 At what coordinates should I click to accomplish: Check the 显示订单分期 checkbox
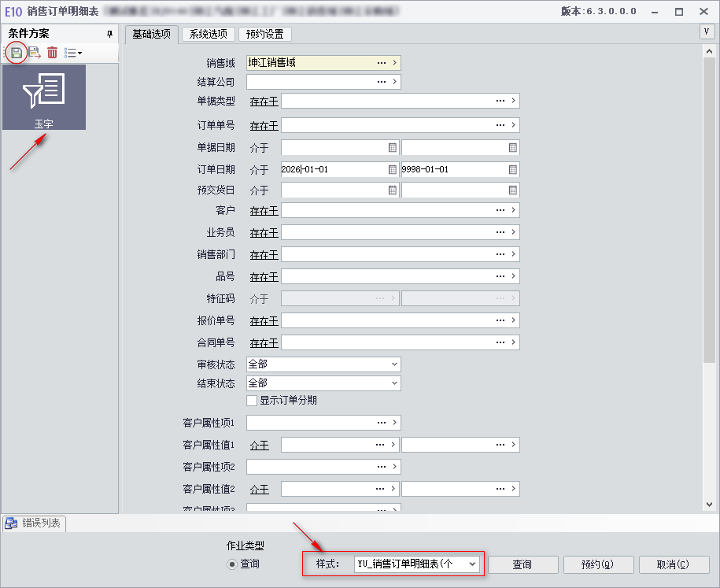252,401
